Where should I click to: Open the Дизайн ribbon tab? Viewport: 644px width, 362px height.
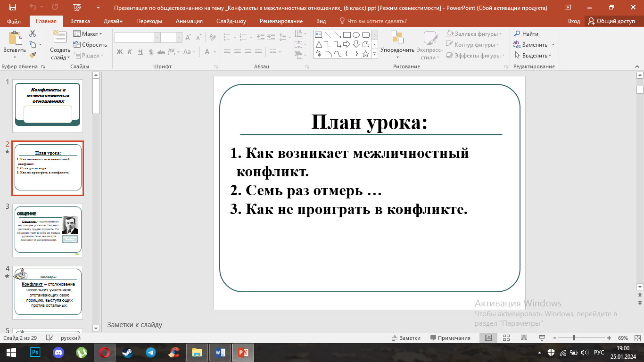click(x=113, y=21)
